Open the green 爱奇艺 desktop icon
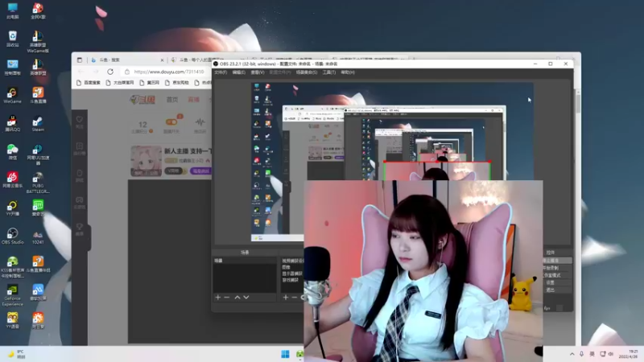 tap(38, 208)
